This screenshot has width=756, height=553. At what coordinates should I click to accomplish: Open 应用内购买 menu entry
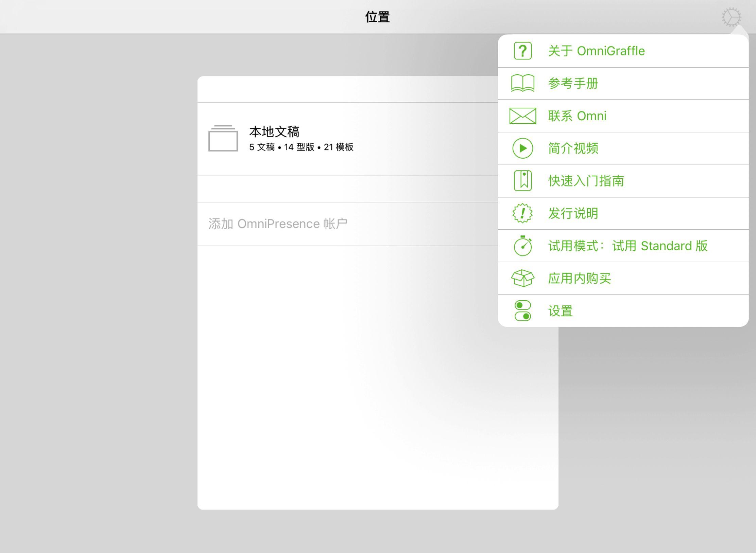point(623,279)
